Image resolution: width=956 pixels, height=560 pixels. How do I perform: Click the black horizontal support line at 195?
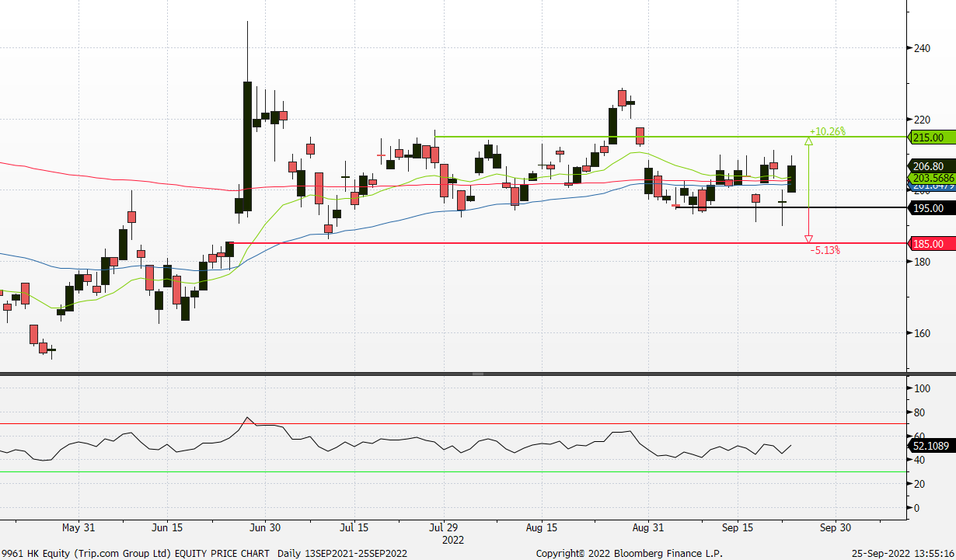coord(791,207)
